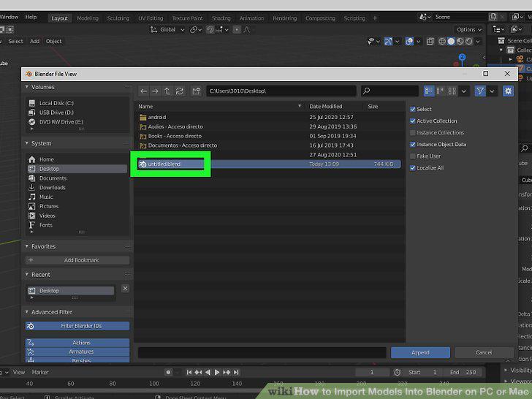The width and height of the screenshot is (532, 399).
Task: Click the search magnifier field in file view
Action: click(389, 91)
